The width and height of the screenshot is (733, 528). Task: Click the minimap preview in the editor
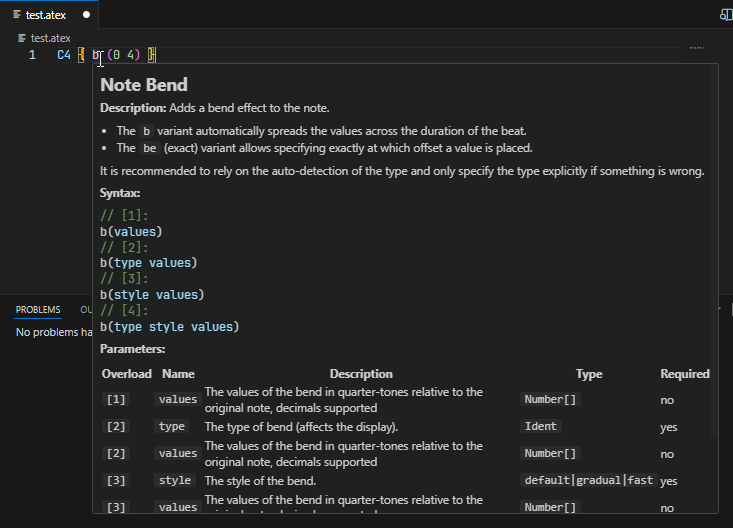697,48
